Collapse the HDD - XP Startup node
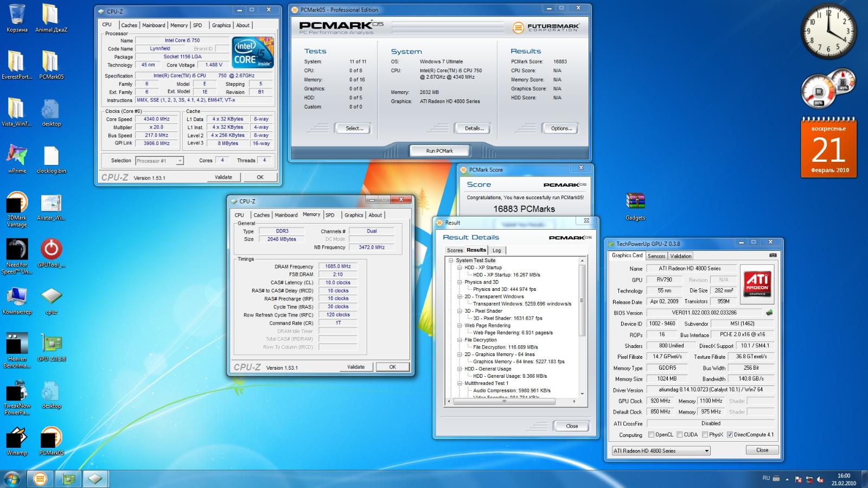868x488 pixels. point(459,268)
